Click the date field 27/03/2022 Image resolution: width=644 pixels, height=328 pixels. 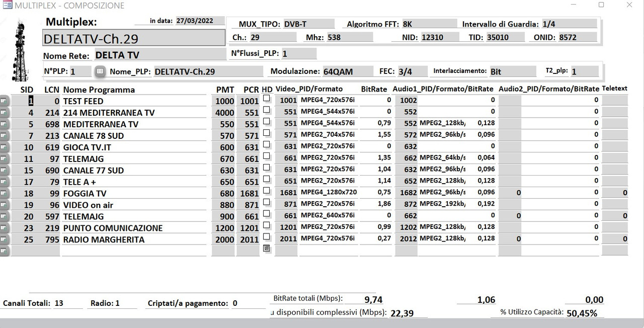click(x=200, y=21)
